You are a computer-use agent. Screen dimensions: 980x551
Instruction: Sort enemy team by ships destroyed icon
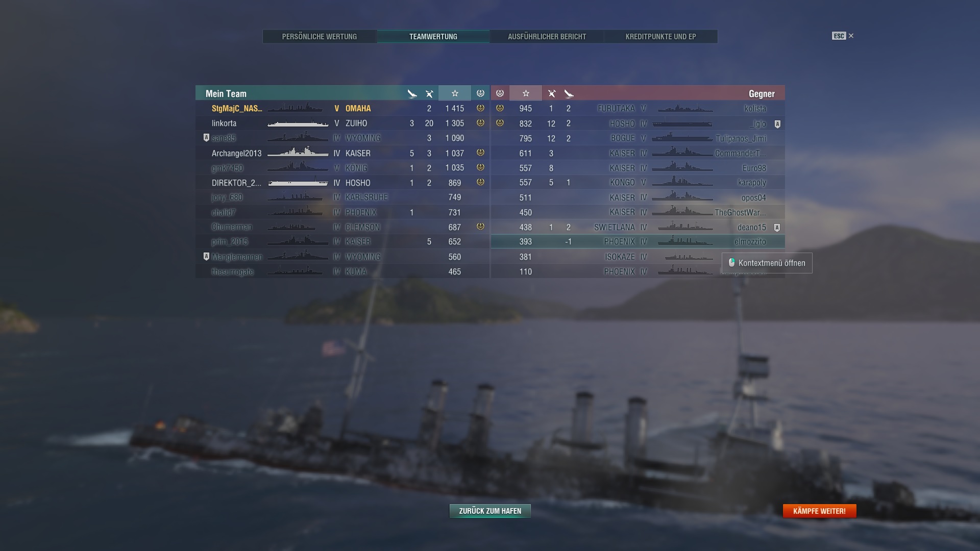(x=551, y=93)
